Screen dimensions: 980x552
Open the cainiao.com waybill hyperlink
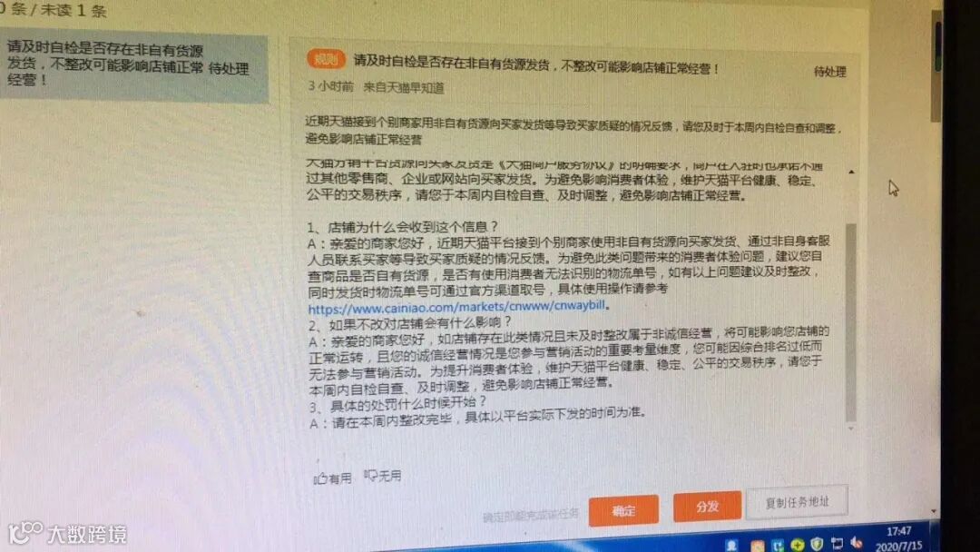pyautogui.click(x=456, y=306)
